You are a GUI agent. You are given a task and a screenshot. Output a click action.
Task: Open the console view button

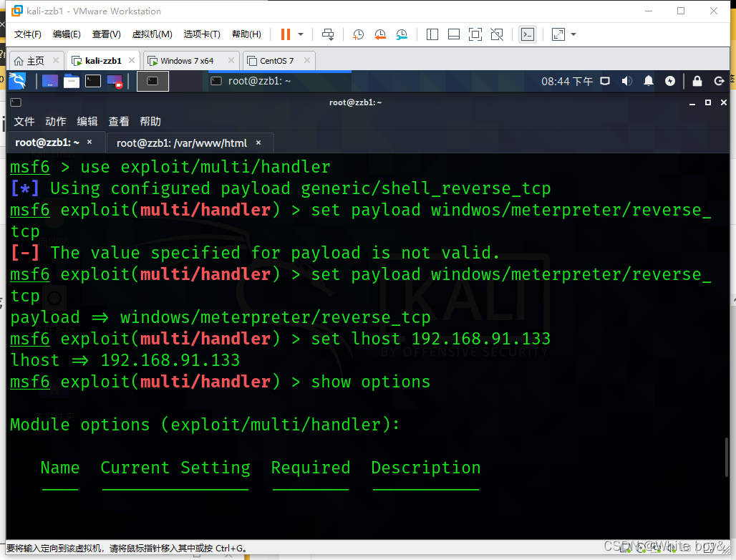pyautogui.click(x=528, y=34)
